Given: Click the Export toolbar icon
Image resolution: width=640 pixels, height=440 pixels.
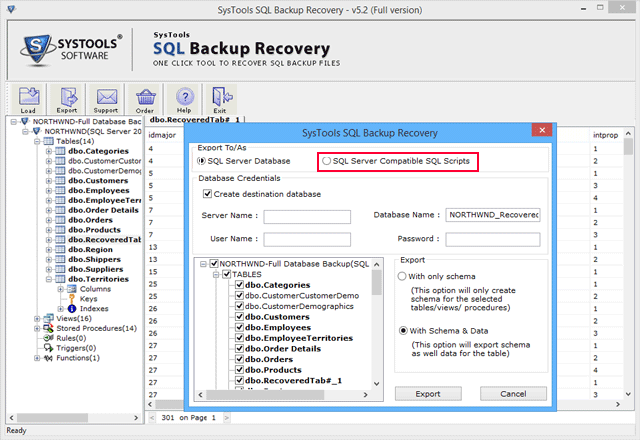Looking at the screenshot, I should point(67,99).
